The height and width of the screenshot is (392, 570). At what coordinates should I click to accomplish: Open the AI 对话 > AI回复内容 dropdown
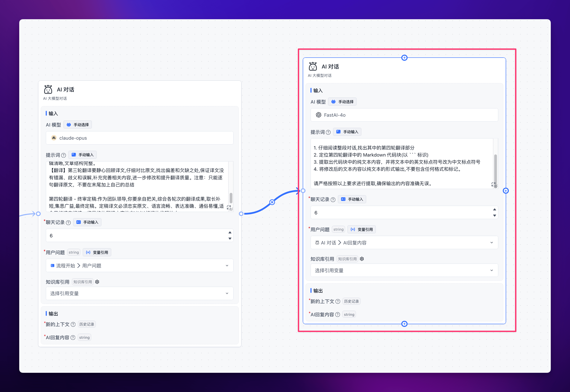[404, 243]
